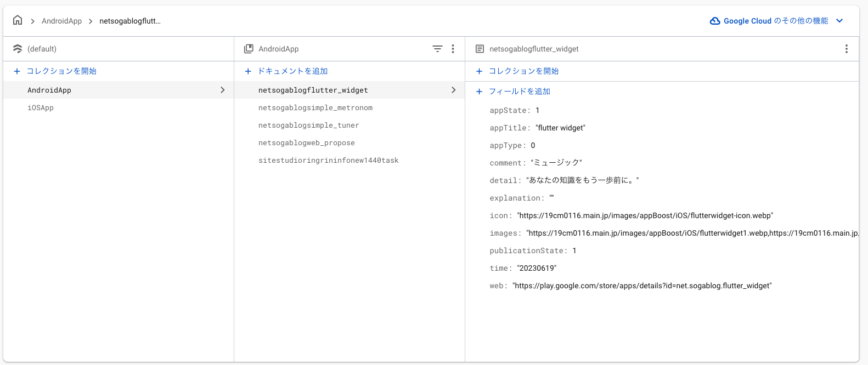Go to the Firestore home icon
Viewport: 868px width, 365px height.
tap(18, 20)
